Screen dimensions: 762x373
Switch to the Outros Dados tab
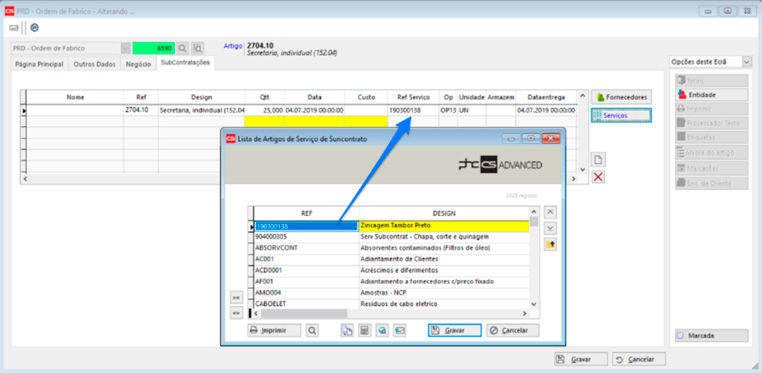[x=94, y=65]
